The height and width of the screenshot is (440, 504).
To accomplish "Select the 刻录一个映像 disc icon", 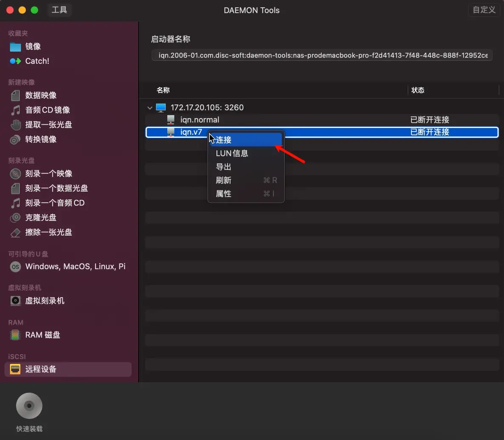I will [x=15, y=174].
